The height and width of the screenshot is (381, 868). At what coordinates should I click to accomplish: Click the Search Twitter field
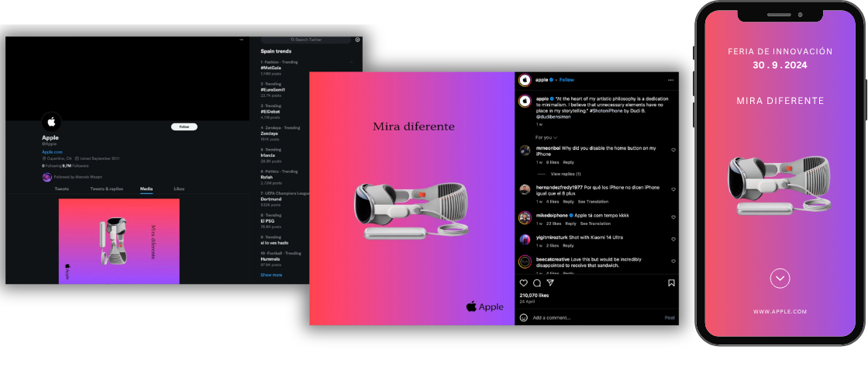(305, 40)
